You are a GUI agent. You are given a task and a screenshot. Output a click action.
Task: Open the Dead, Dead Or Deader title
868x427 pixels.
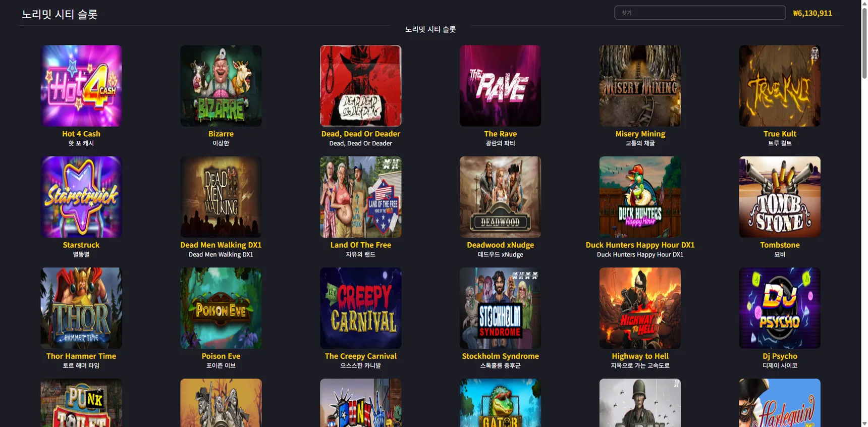[361, 134]
